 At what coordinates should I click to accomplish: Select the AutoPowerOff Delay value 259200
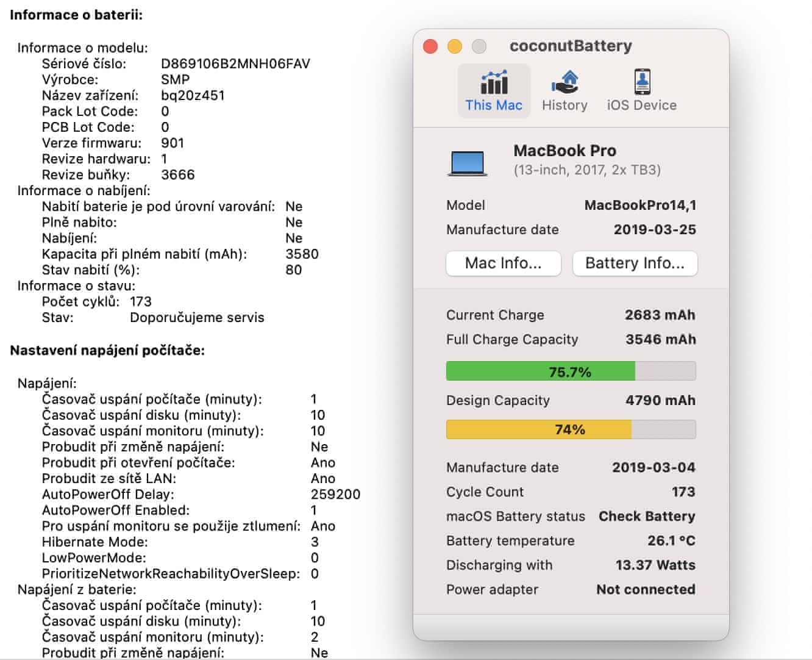pyautogui.click(x=335, y=495)
